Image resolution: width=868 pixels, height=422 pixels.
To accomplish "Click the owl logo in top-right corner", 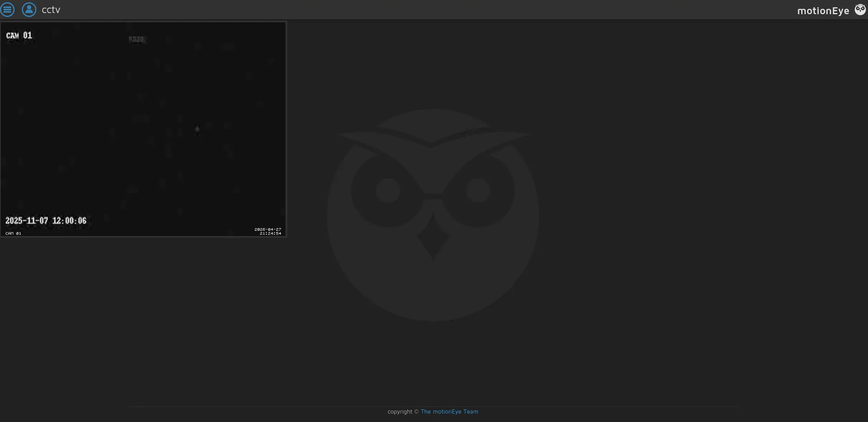I will coord(860,10).
